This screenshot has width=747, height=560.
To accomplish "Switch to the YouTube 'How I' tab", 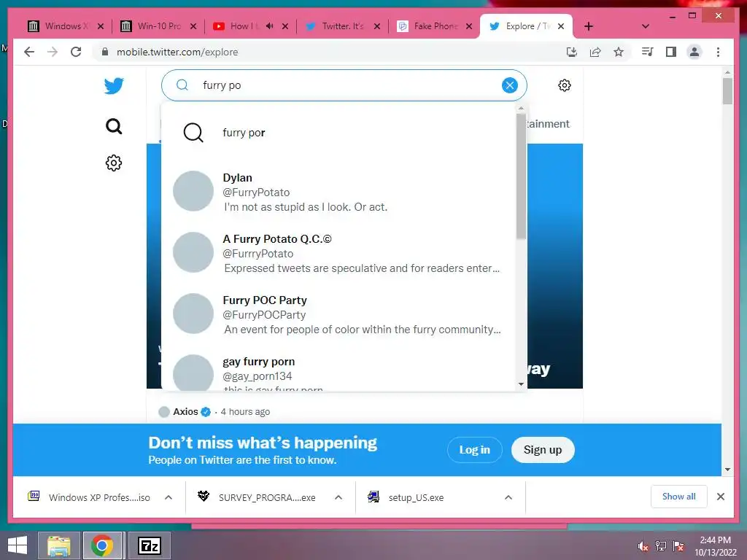I will [243, 26].
